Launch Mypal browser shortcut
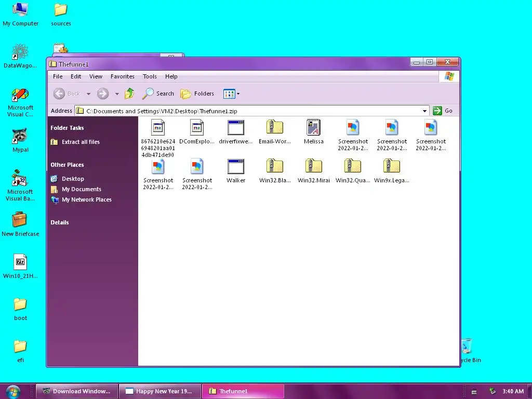The image size is (532, 399). point(20,140)
